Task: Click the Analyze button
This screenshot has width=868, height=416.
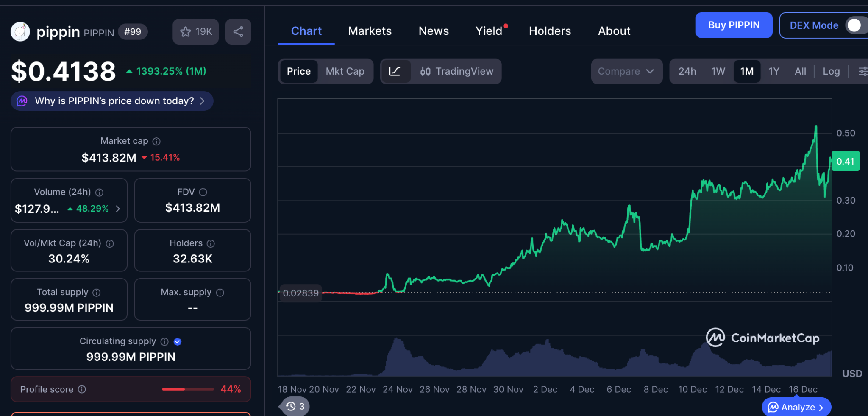Action: (x=796, y=407)
